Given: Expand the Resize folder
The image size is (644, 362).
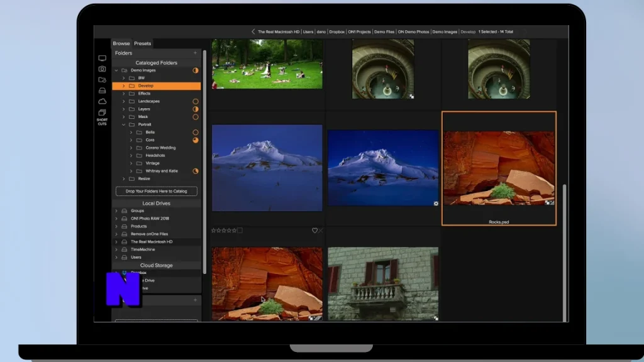Looking at the screenshot, I should 124,179.
